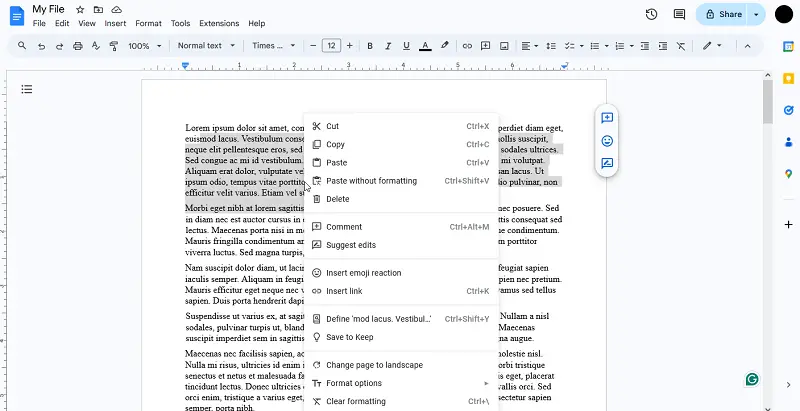Open the editing mode pencil dropdown

point(712,46)
